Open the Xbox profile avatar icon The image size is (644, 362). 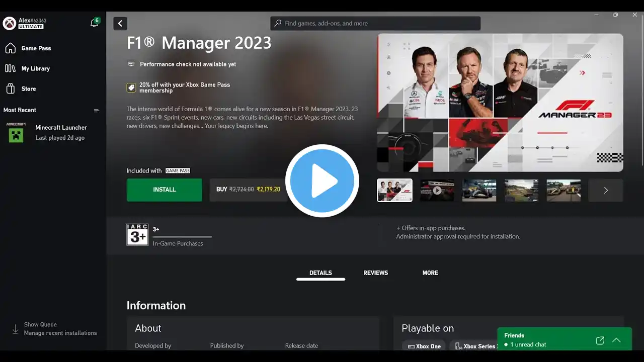[x=10, y=24]
